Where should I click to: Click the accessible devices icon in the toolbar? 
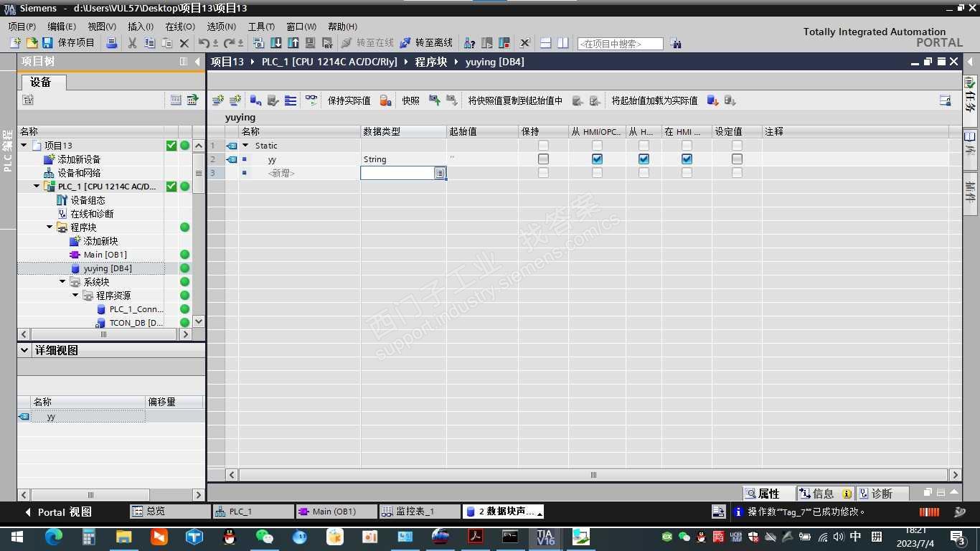pos(469,43)
